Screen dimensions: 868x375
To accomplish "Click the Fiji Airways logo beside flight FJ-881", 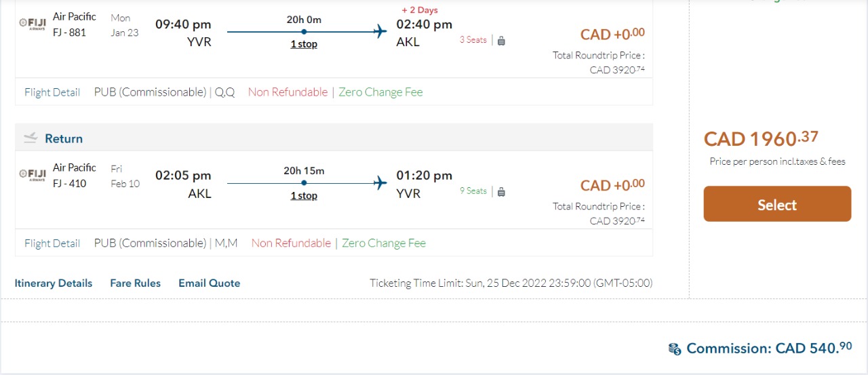I will (33, 24).
